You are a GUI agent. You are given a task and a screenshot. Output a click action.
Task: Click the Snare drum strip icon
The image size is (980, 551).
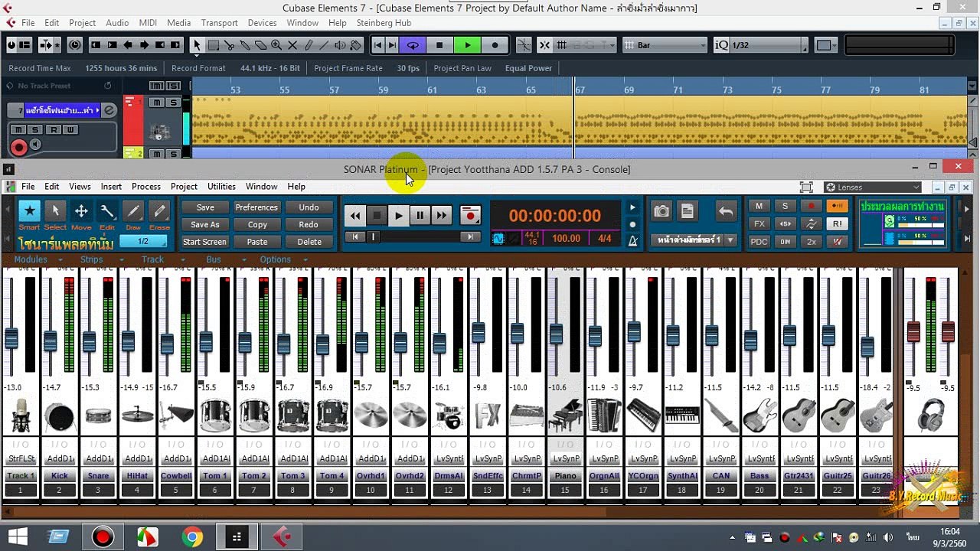click(x=99, y=416)
